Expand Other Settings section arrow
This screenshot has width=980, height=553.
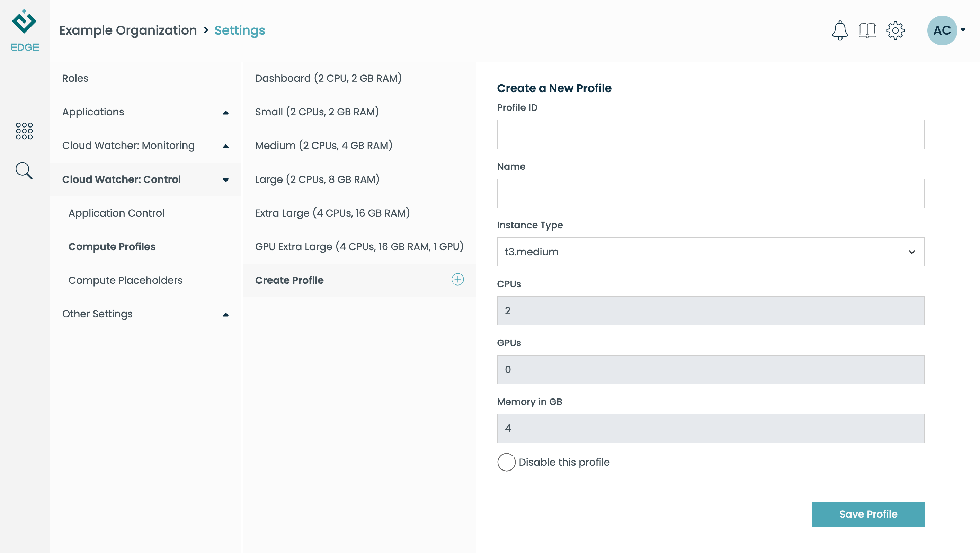pyautogui.click(x=225, y=314)
